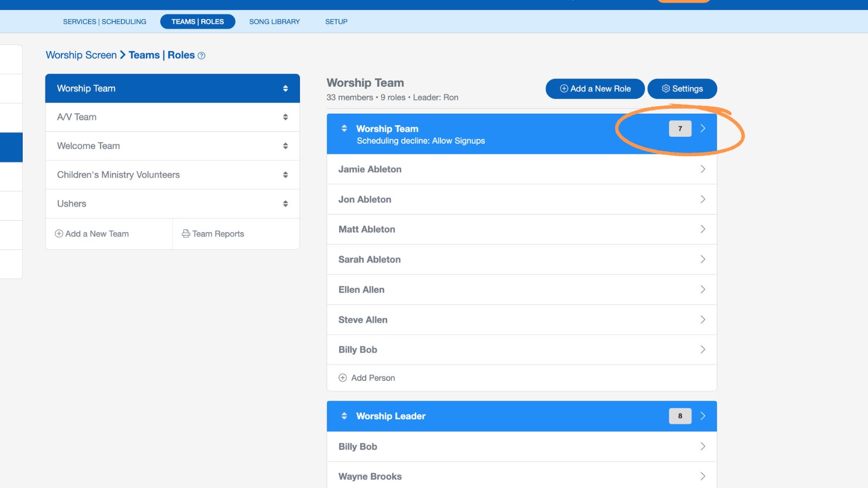Go back via the Worship Screen breadcrumb link
The image size is (868, 488).
click(x=81, y=55)
